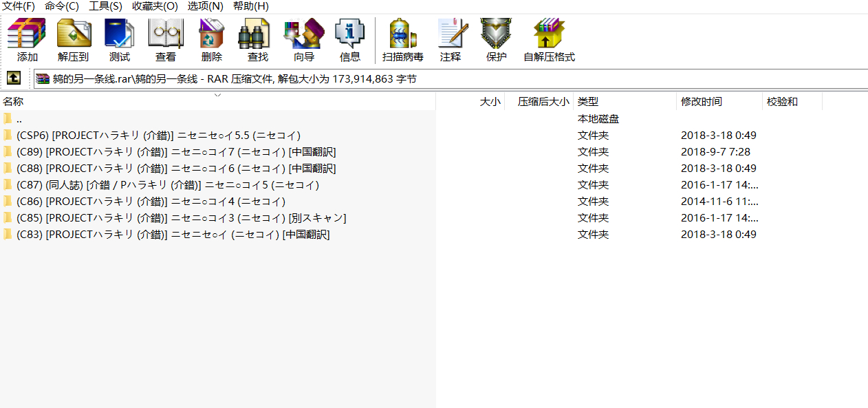The image size is (868, 408).
Task: Select the (C85) ニセニ○コイ3 folder name
Action: pos(181,218)
